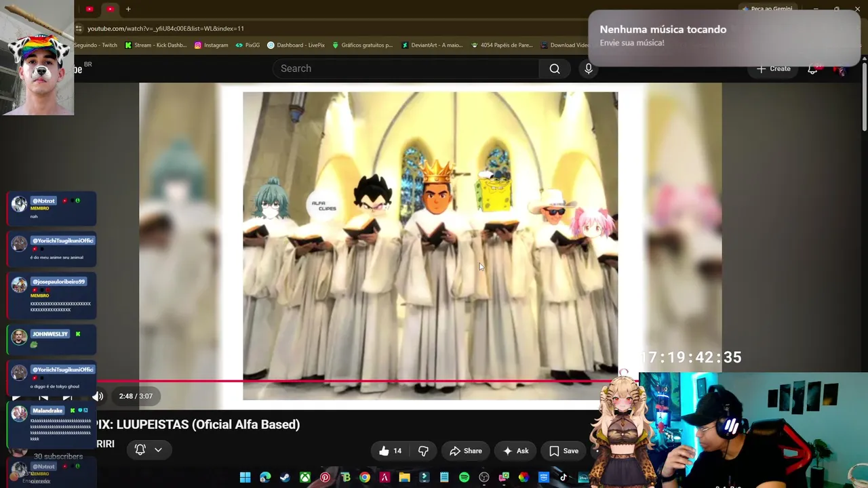The height and width of the screenshot is (488, 868).
Task: Open the Gráficos gratuitos bookmark
Action: 362,45
